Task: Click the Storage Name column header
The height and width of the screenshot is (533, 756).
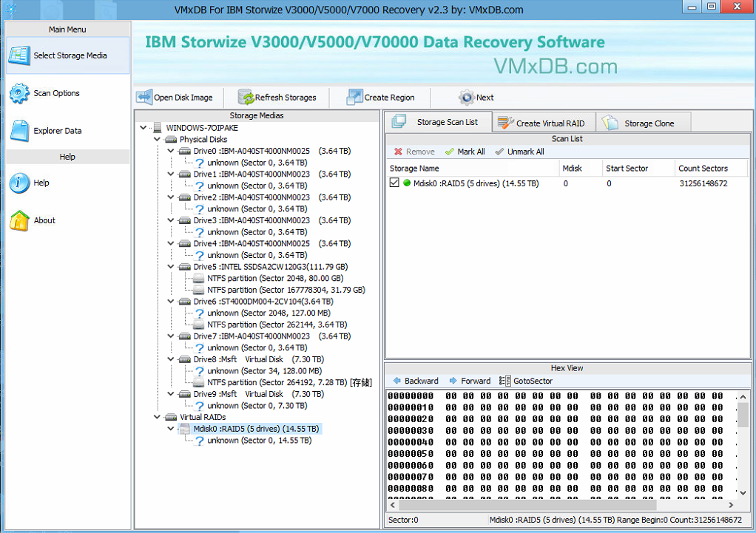Action: coord(473,169)
